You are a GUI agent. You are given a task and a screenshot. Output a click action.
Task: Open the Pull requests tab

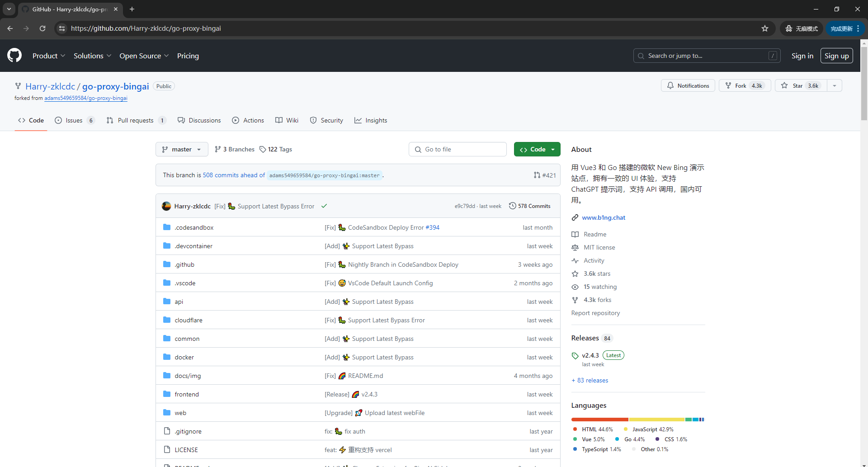pos(136,121)
